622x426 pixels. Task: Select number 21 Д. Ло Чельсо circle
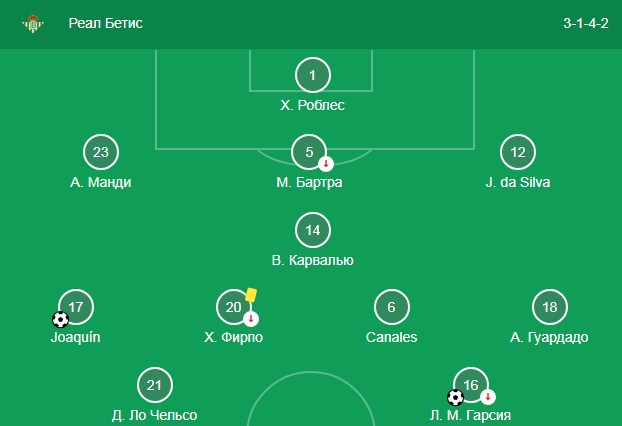[154, 386]
